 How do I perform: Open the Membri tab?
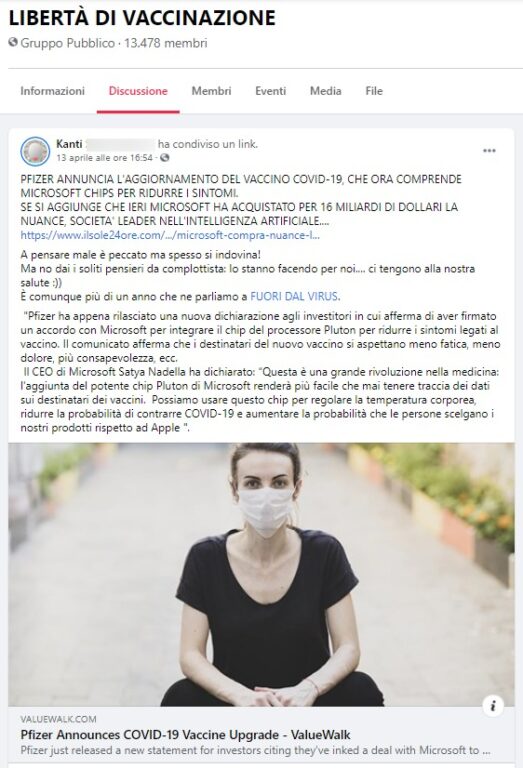[211, 91]
